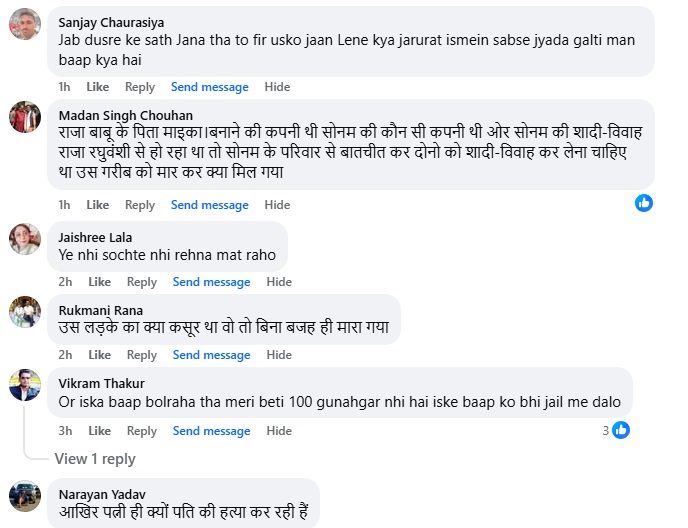This screenshot has width=688, height=528.
Task: Send message to Sanjay Chaurasiya
Action: tap(210, 87)
